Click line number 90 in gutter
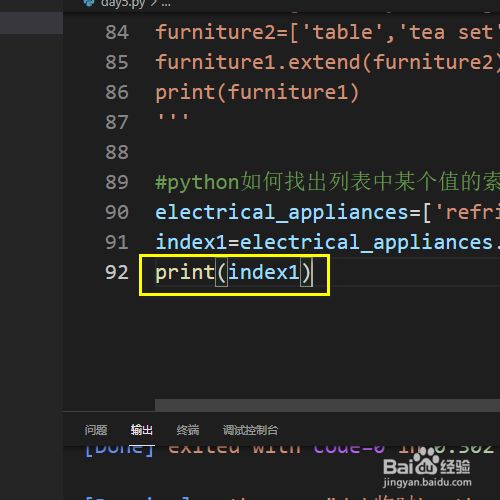Image resolution: width=500 pixels, height=500 pixels. 117,212
